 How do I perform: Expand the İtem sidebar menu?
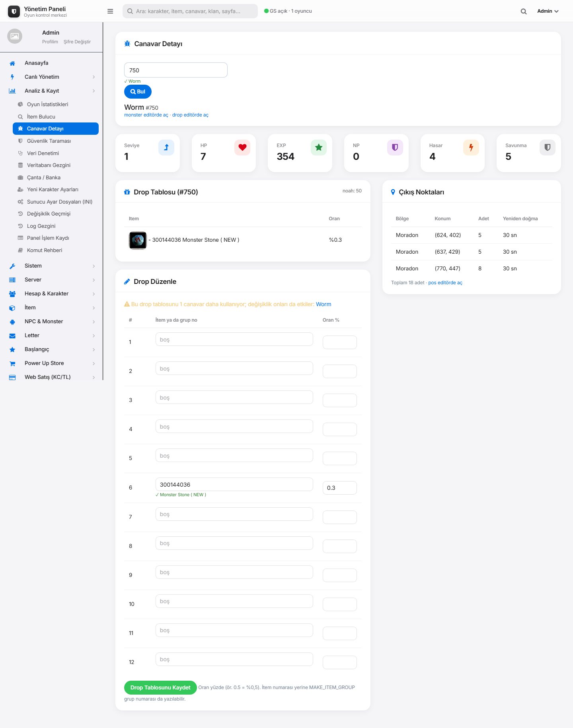click(x=52, y=307)
